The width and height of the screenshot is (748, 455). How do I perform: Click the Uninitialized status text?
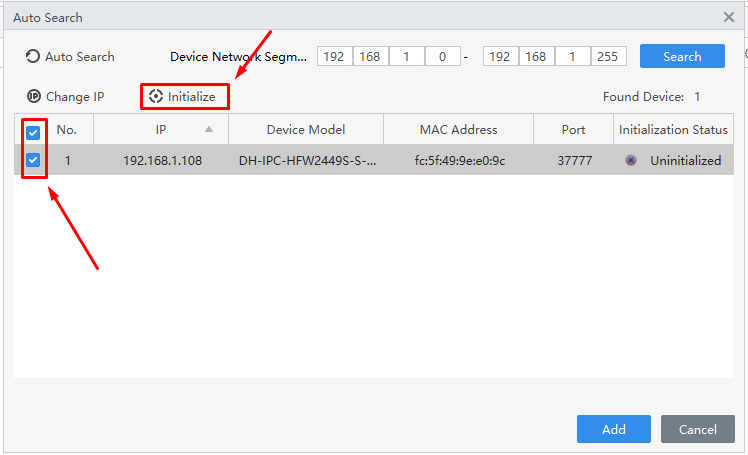pyautogui.click(x=686, y=160)
